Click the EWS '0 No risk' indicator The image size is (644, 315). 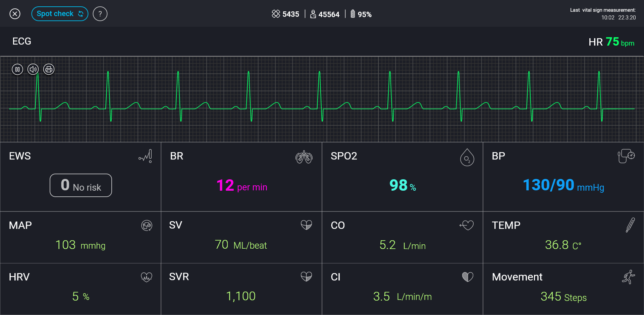tap(80, 185)
